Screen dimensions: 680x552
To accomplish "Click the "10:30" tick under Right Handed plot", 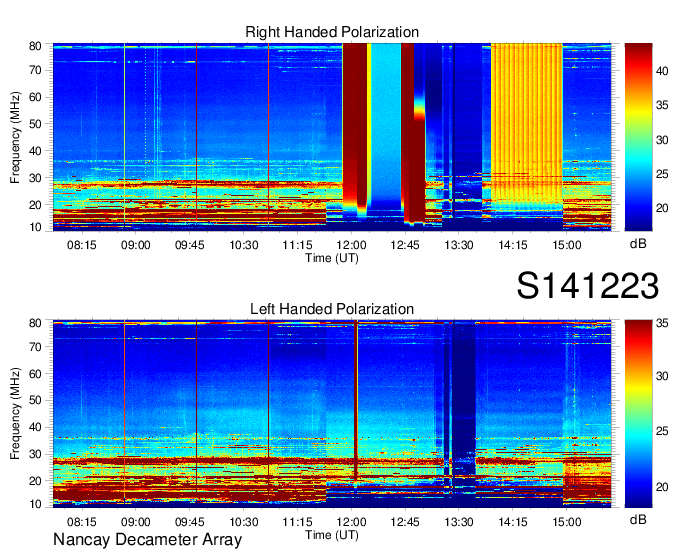I will point(244,245).
